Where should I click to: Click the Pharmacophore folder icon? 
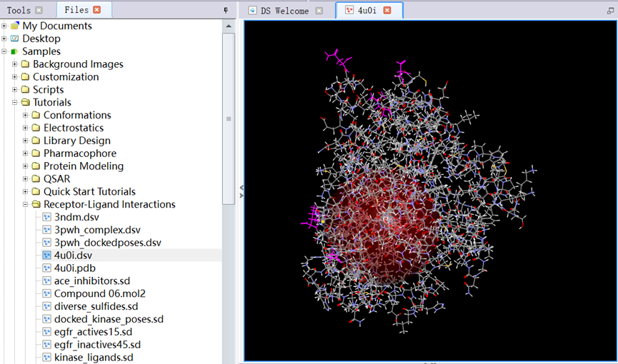36,153
